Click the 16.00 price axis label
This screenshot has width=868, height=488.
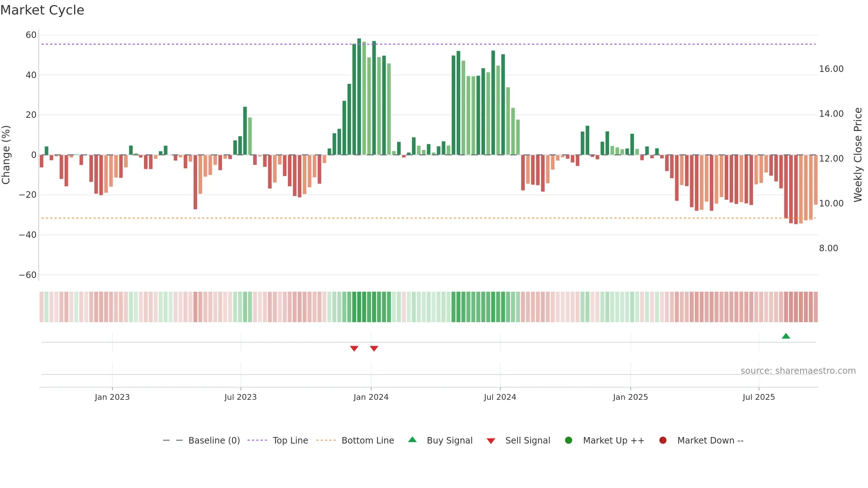click(x=831, y=69)
